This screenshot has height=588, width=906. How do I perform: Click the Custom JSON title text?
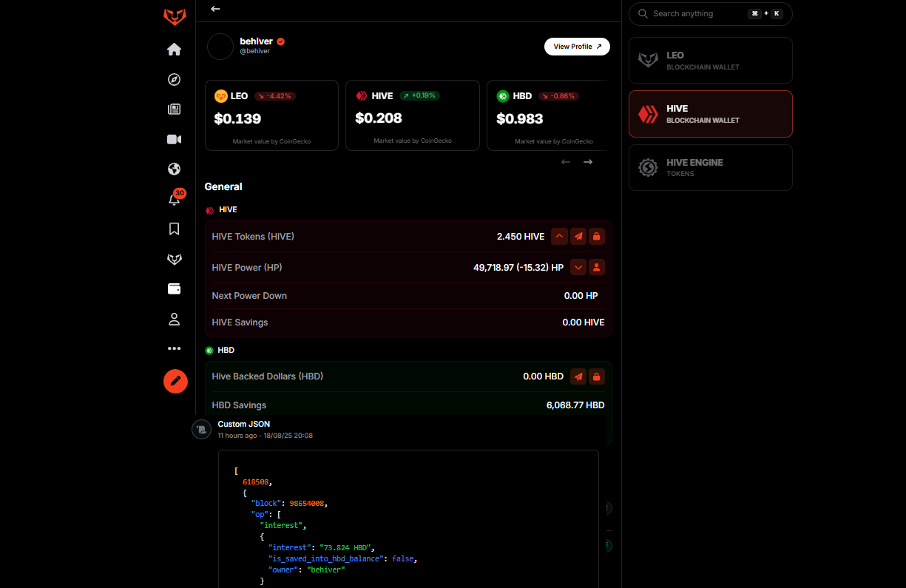[244, 425]
